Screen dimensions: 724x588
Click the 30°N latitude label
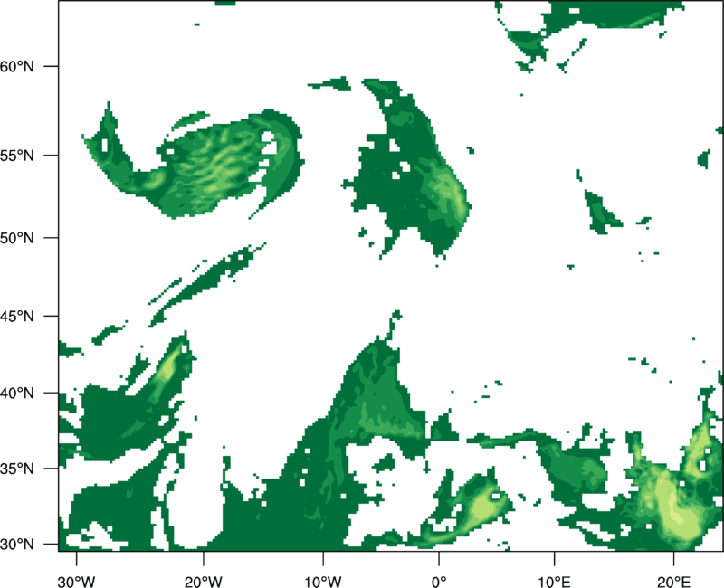coord(17,545)
